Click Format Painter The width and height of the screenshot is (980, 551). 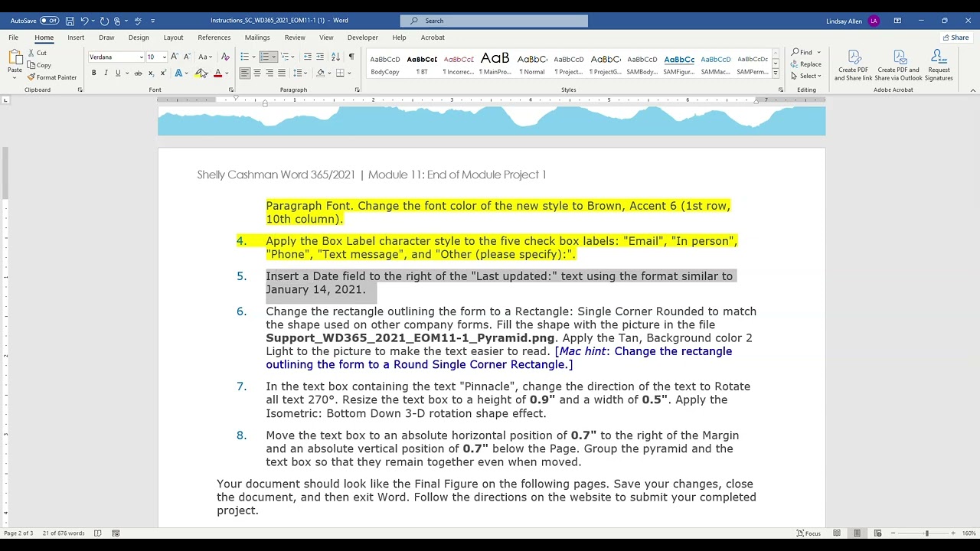52,77
